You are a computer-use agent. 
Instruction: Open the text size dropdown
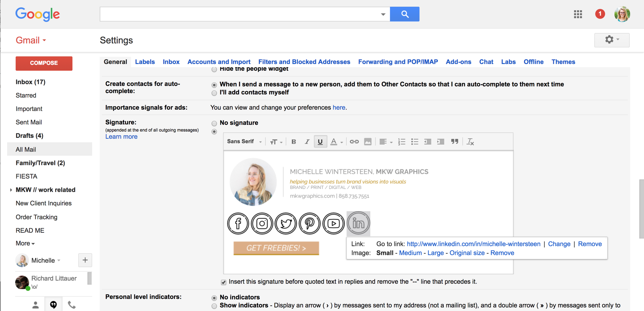[x=276, y=142]
